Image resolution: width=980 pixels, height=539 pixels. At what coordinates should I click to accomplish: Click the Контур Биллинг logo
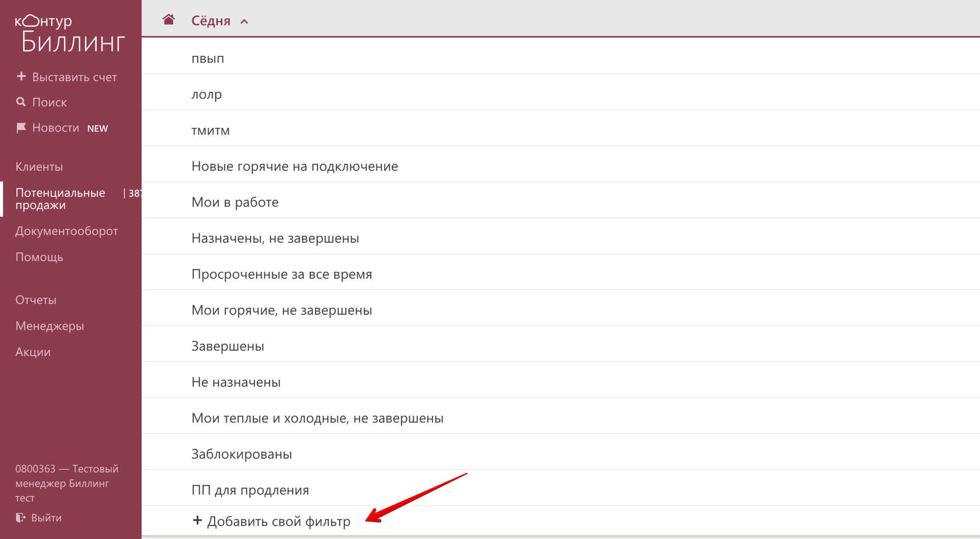[x=70, y=34]
